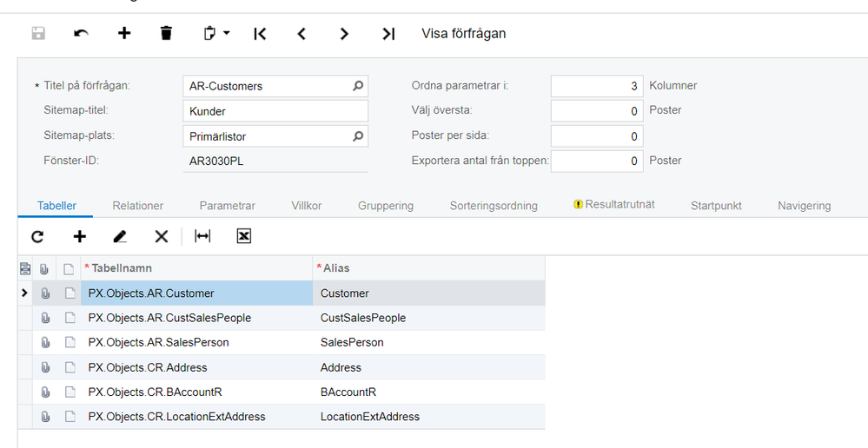868x448 pixels.
Task: Click the Export to Excel icon
Action: [x=244, y=236]
